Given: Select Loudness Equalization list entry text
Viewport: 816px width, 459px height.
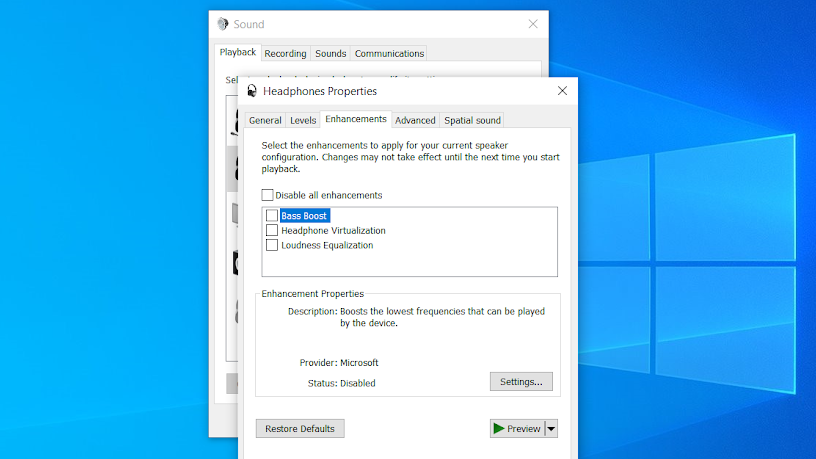Looking at the screenshot, I should (x=327, y=245).
